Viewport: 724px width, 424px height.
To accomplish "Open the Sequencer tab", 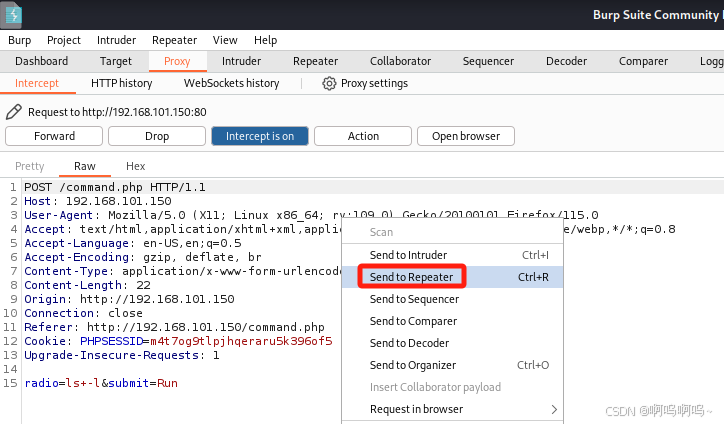I will pyautogui.click(x=488, y=61).
